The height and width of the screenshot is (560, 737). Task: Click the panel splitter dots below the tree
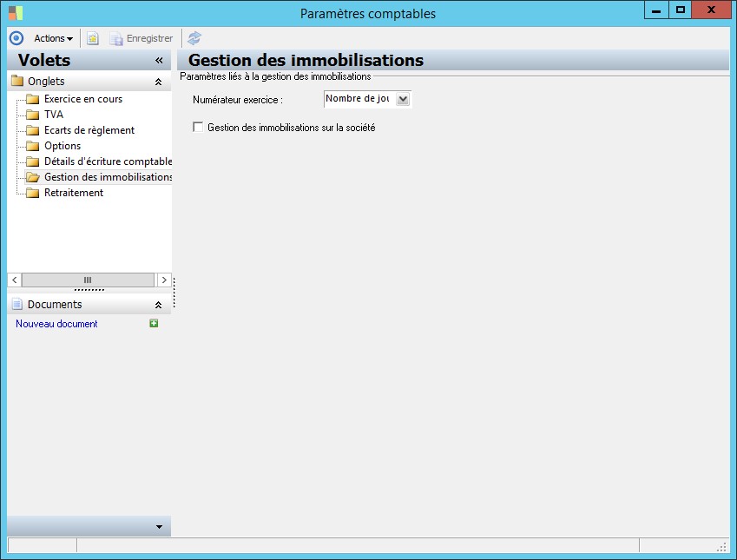pos(89,290)
